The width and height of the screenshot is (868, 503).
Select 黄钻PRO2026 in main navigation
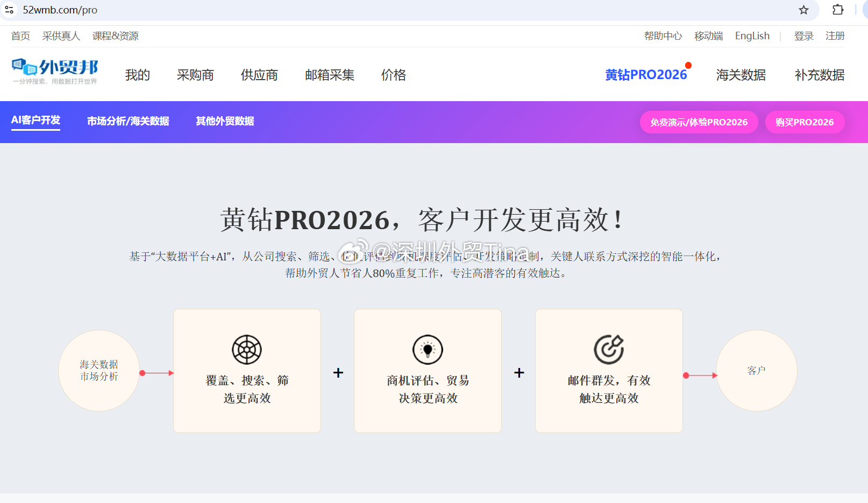coord(646,75)
